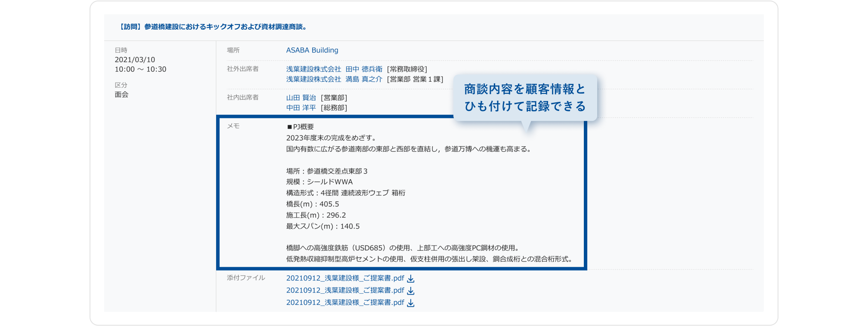Click memo line mentioning USD685
Screen dimensions: 868x326
[404, 248]
